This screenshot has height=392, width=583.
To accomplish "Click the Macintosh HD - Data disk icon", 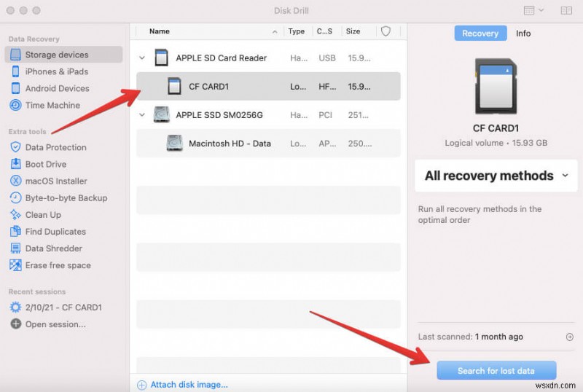I will coord(174,143).
